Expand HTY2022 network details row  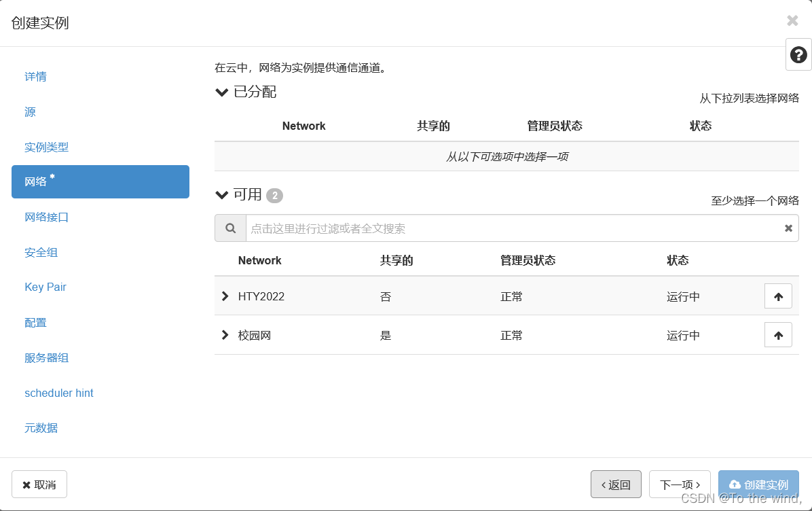point(225,296)
